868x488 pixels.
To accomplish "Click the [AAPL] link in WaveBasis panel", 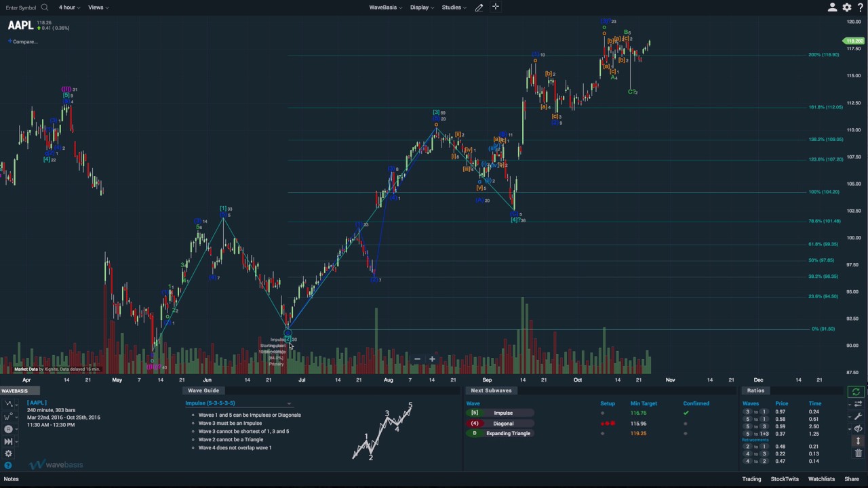I will tap(37, 403).
